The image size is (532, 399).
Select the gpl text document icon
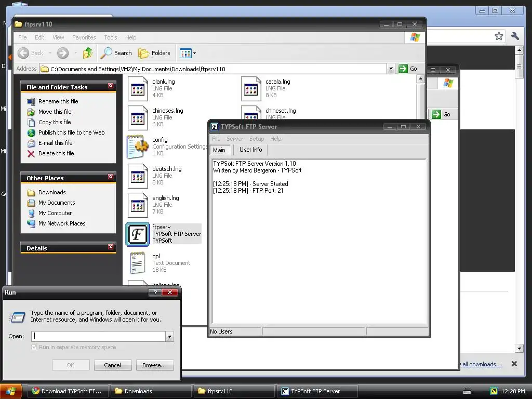click(x=137, y=263)
